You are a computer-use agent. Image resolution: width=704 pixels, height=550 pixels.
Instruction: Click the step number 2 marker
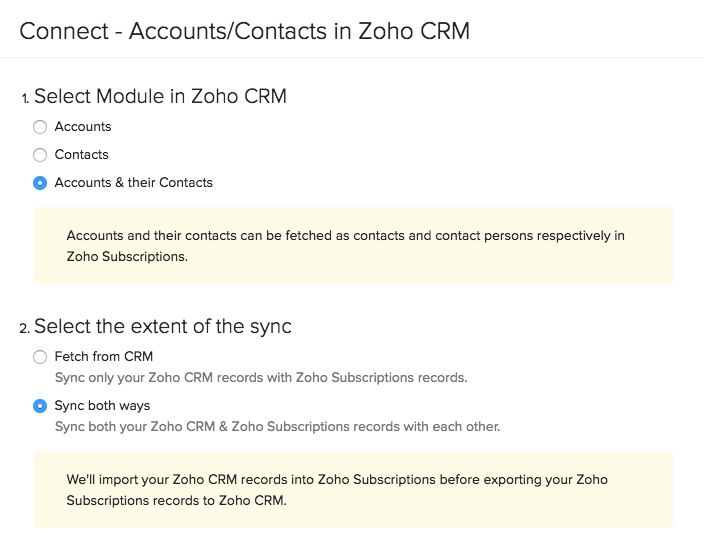coord(25,329)
